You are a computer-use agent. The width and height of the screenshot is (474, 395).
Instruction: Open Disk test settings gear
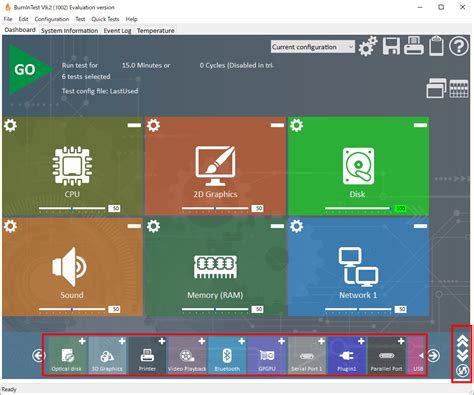coord(296,125)
